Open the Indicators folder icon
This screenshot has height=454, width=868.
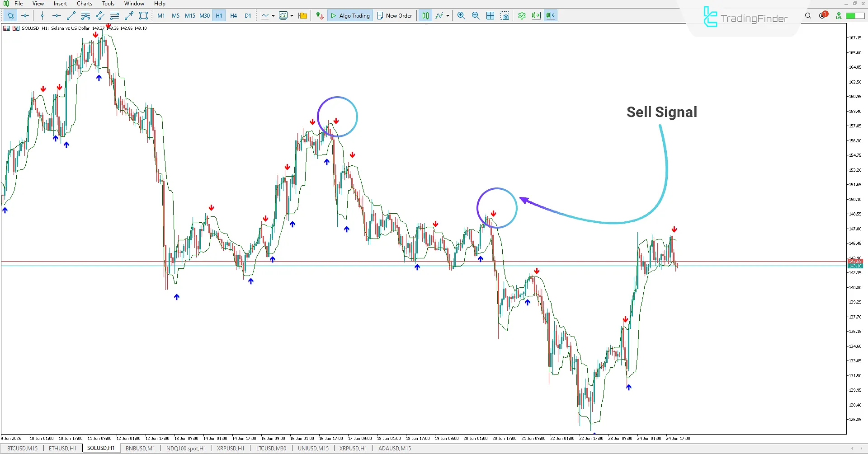[302, 15]
